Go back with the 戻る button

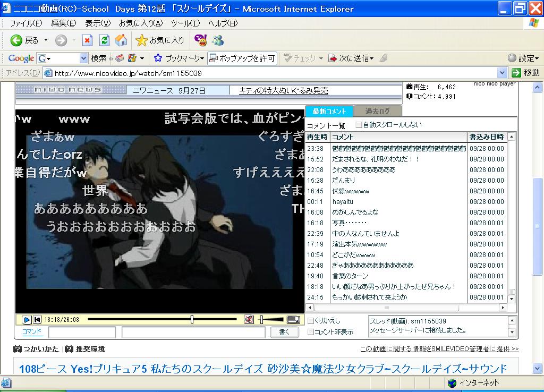point(23,40)
